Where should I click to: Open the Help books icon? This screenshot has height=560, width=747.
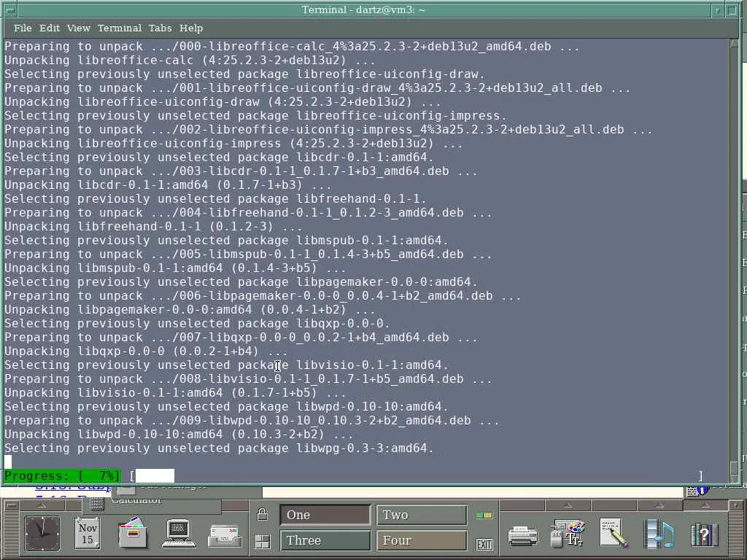tap(704, 534)
